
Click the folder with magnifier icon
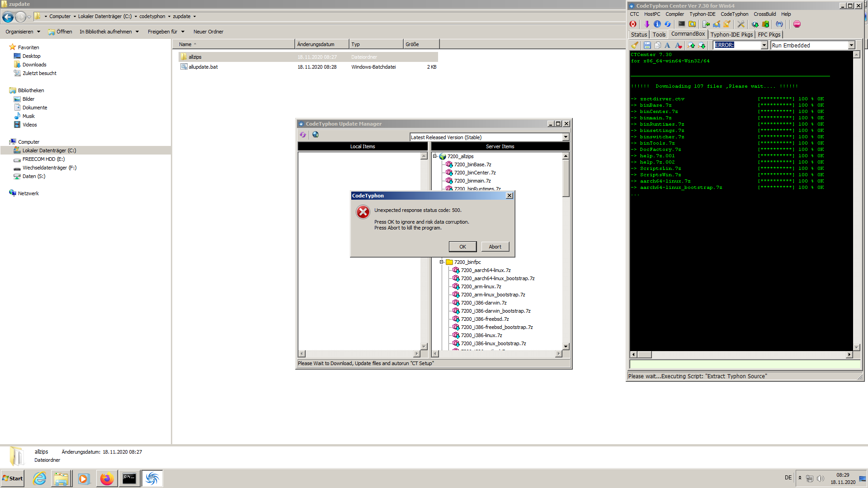(692, 24)
